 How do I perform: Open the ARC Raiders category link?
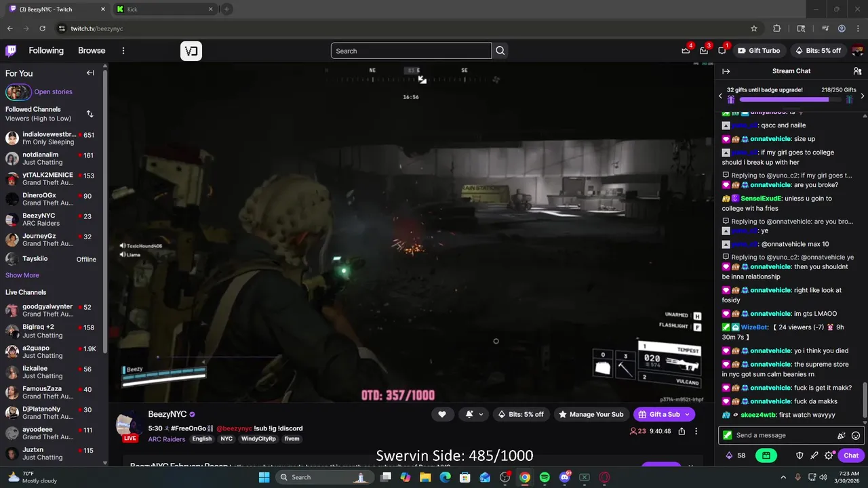[x=167, y=439]
